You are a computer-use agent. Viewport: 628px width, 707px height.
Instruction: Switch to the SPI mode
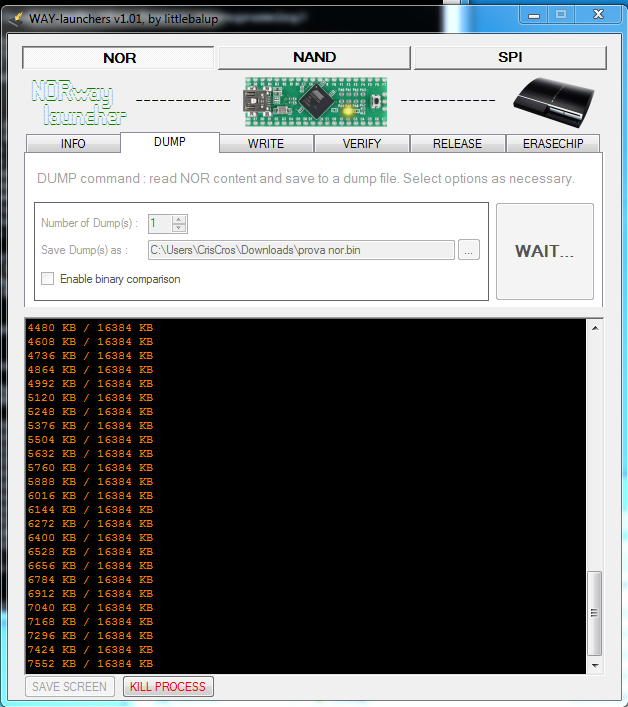click(x=510, y=57)
